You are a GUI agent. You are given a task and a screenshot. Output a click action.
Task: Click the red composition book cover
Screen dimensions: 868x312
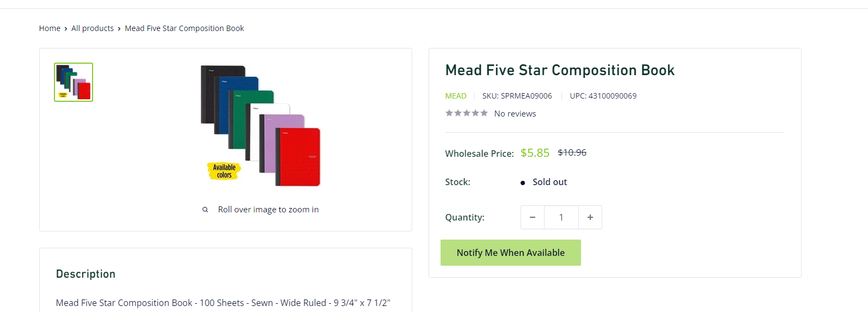298,157
